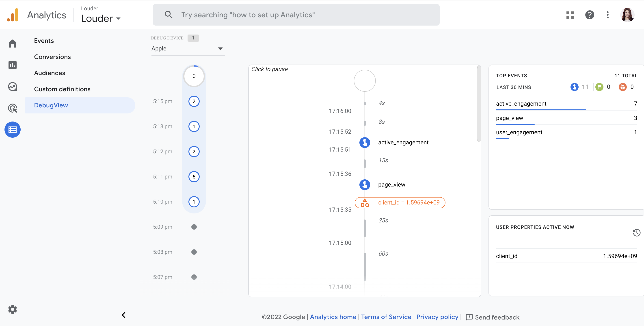Click the Help question mark icon
Screen dimensions: 644x326
(x=590, y=15)
